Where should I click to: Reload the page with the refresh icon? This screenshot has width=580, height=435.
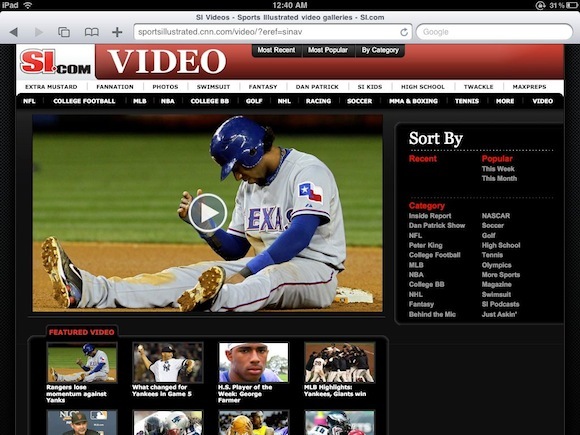(404, 32)
